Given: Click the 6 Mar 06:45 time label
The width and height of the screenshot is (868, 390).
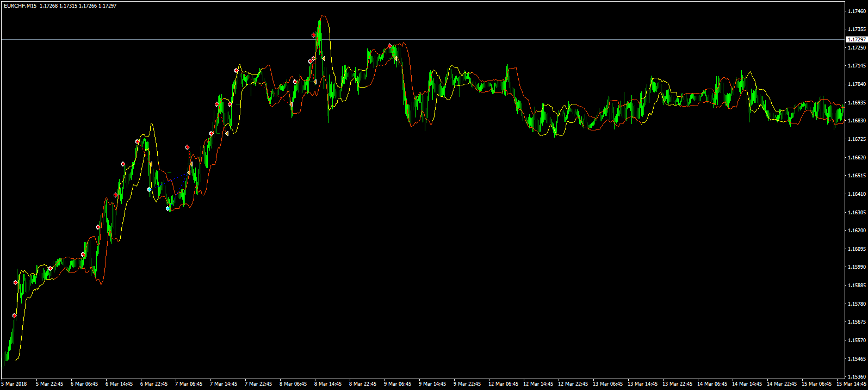Looking at the screenshot, I should point(84,384).
